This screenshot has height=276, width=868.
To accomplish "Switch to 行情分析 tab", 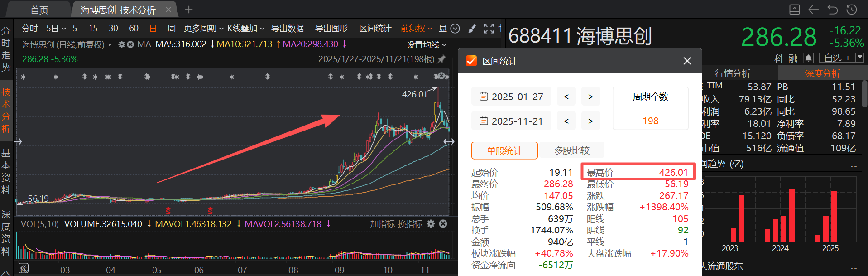I will [733, 73].
